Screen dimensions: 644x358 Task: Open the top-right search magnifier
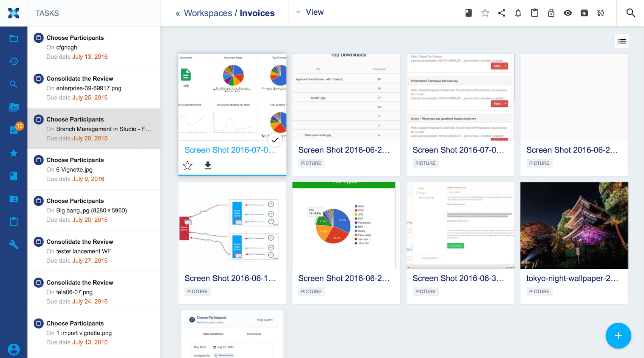pos(631,13)
